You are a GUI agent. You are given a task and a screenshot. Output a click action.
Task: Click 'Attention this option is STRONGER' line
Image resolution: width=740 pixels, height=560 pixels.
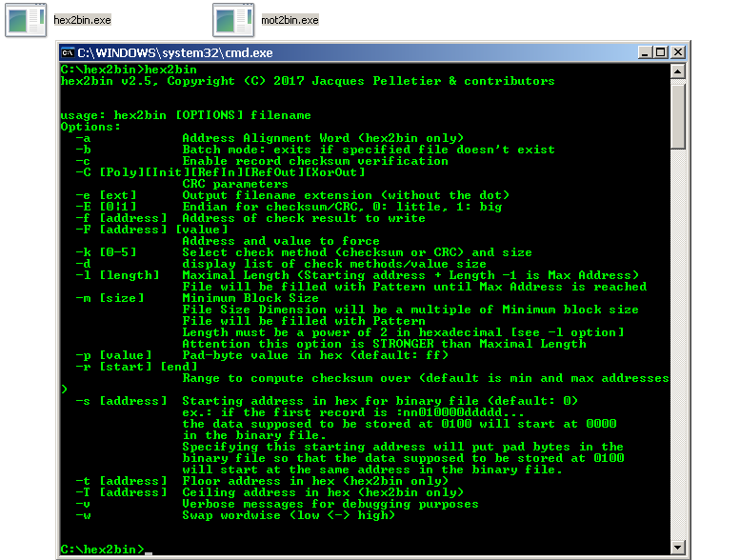point(384,344)
